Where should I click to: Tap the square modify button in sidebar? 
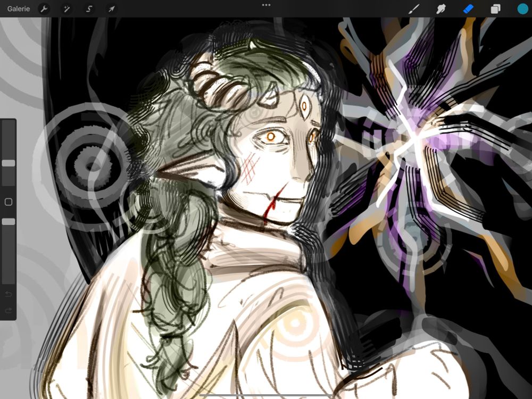coord(9,202)
